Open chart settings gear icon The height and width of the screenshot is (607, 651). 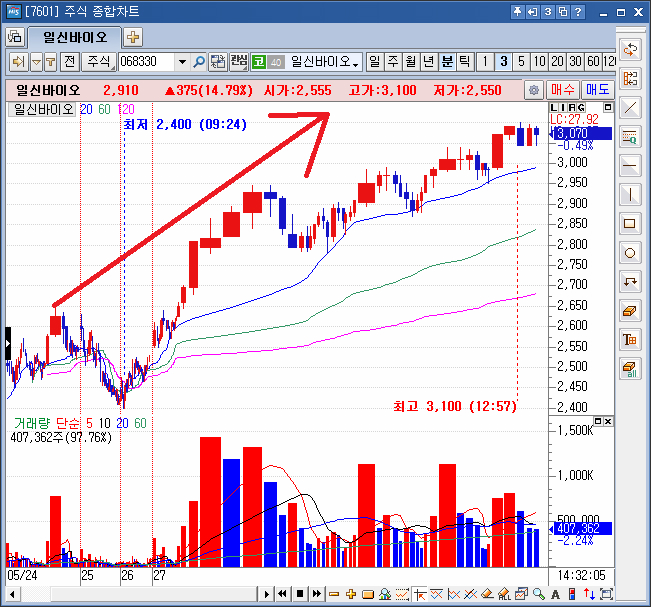click(533, 90)
